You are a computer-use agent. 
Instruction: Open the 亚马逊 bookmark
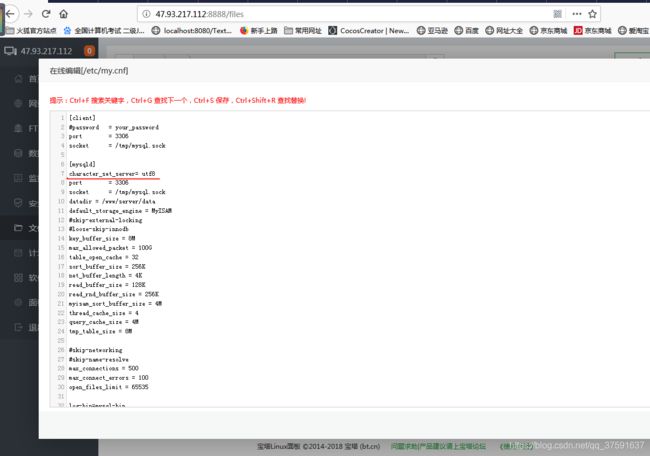[x=432, y=30]
